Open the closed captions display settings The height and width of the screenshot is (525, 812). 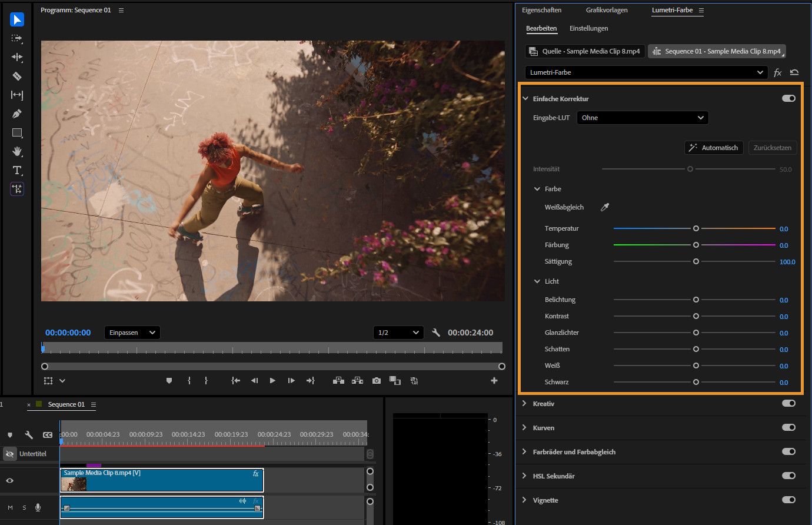[47, 434]
